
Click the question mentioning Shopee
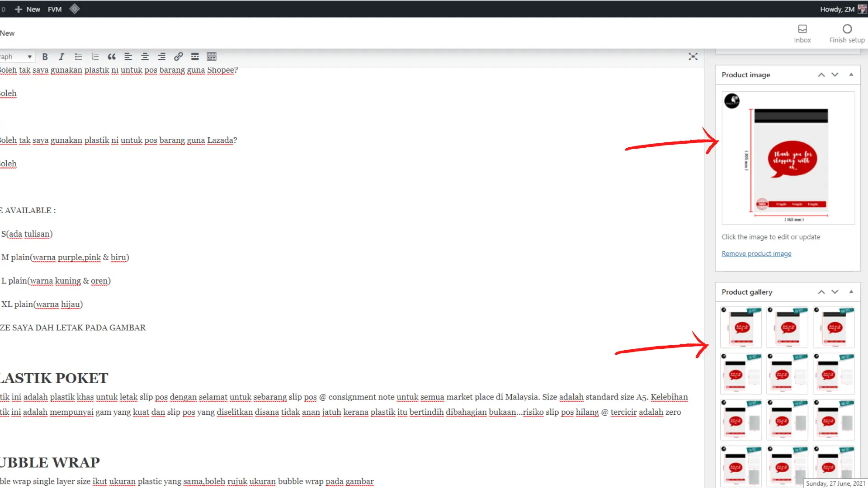[x=119, y=70]
